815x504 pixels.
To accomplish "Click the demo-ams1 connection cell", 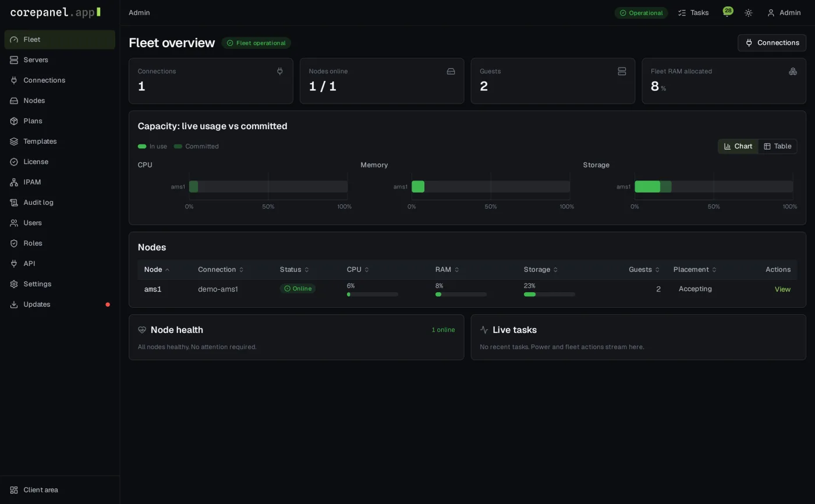I will pyautogui.click(x=218, y=289).
